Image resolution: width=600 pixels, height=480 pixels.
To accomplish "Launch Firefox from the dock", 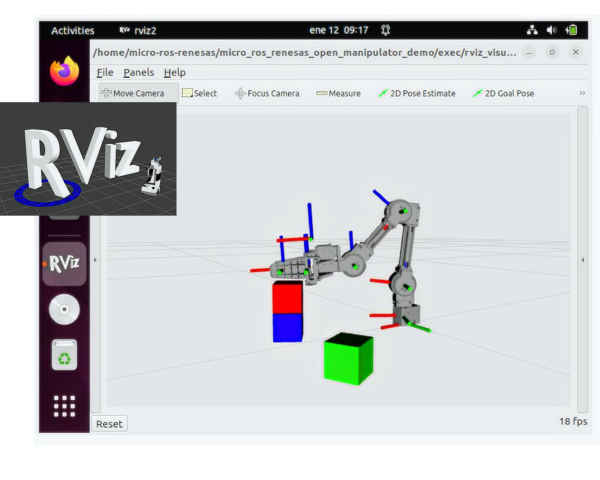I will tap(64, 71).
